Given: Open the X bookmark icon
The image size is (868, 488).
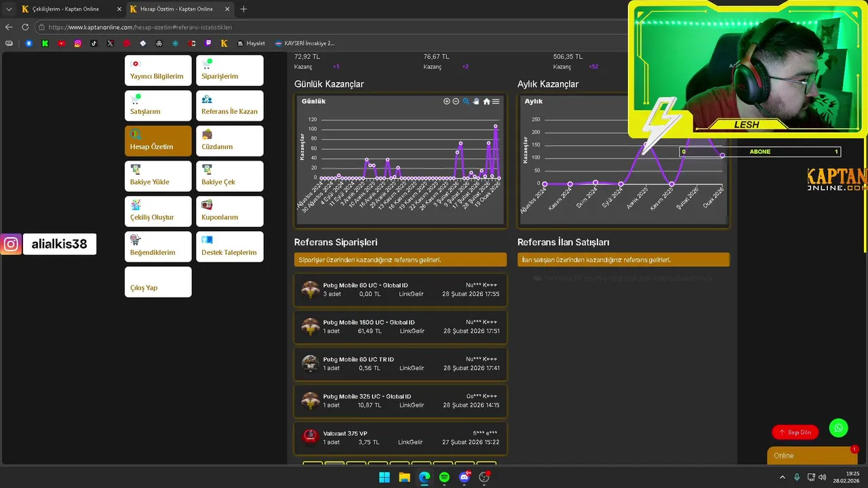Looking at the screenshot, I should point(111,43).
